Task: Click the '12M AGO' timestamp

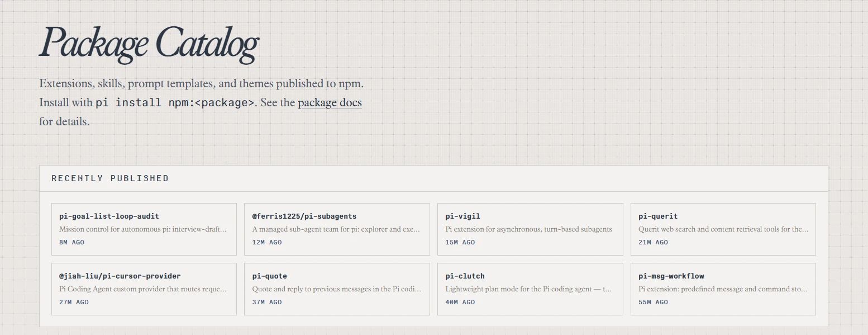Action: point(267,242)
